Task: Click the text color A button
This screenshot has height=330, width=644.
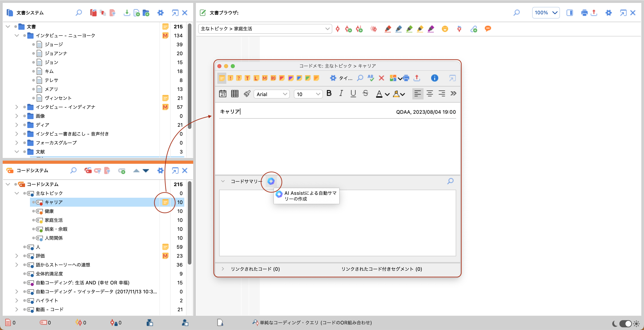Action: coord(379,94)
